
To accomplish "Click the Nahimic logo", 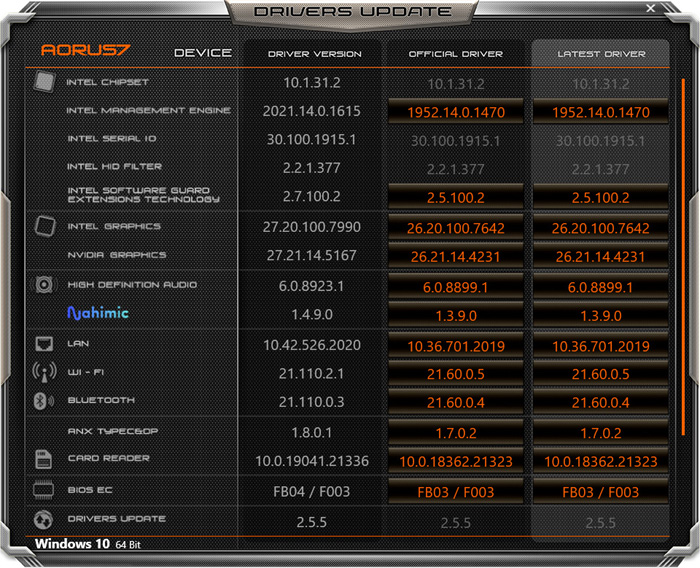I will click(x=98, y=313).
